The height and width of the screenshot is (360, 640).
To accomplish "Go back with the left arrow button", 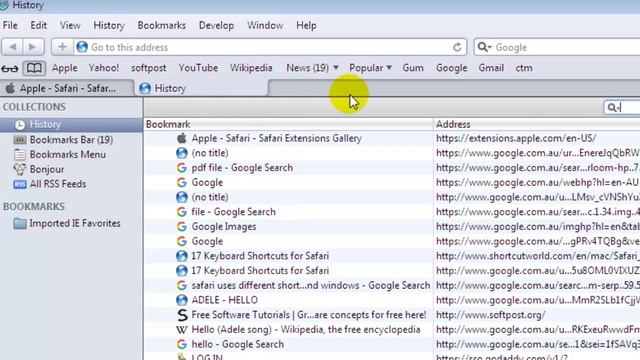I will coord(12,47).
